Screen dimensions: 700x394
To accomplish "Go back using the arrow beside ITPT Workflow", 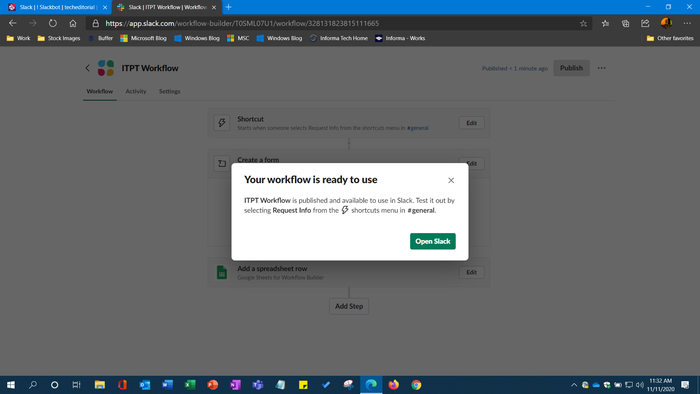I will [x=88, y=68].
